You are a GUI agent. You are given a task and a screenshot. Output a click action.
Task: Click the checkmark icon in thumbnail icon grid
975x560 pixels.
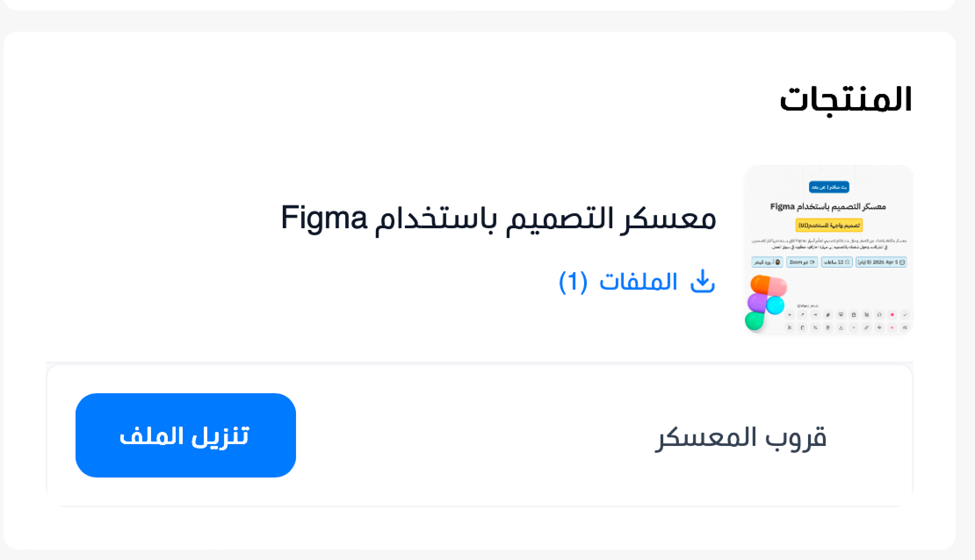[905, 314]
